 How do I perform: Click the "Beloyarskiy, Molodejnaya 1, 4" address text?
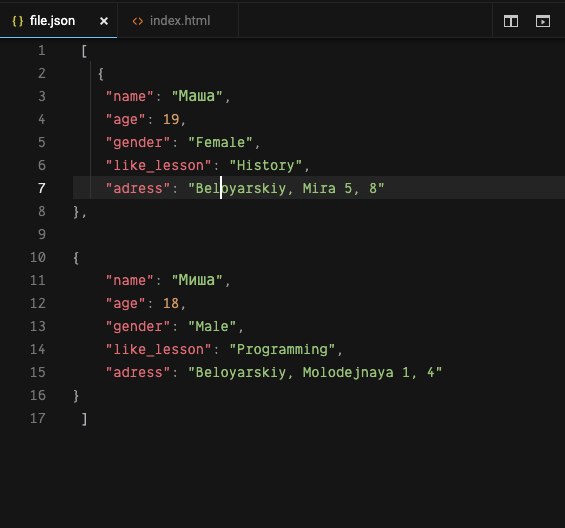[315, 372]
